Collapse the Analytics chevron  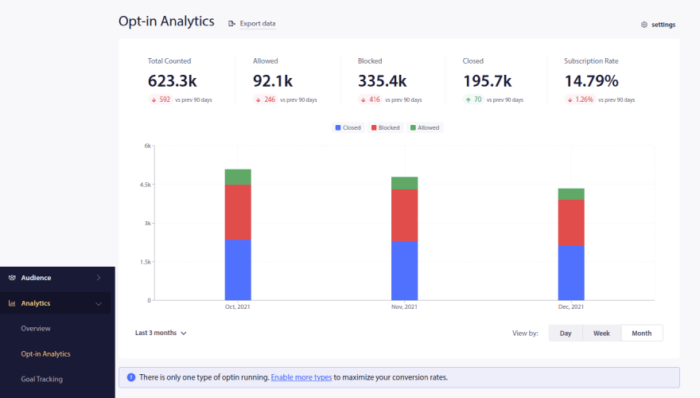(x=99, y=304)
